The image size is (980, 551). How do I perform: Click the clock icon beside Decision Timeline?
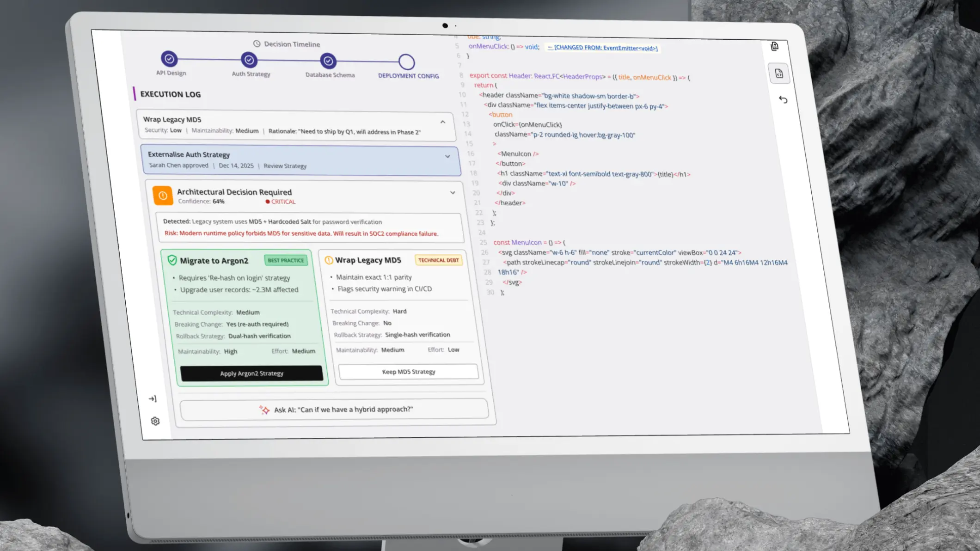[x=257, y=43]
